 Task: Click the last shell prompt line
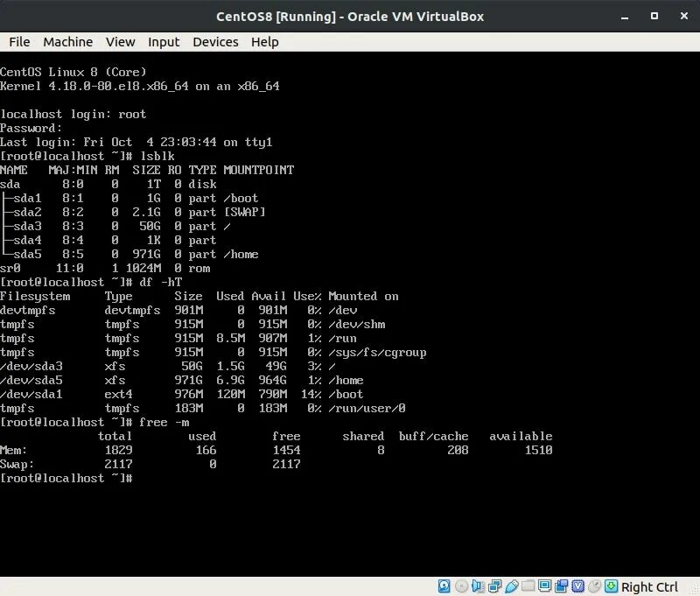tap(66, 478)
